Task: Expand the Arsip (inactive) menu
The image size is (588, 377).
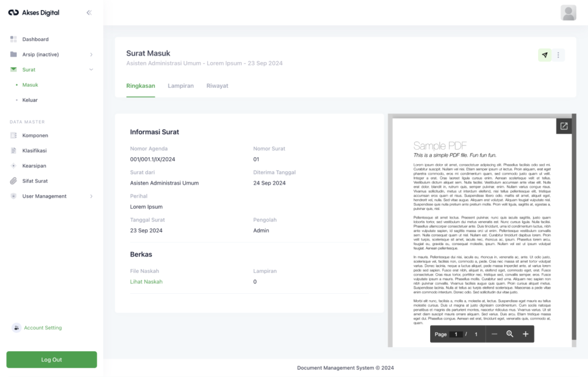Action: pyautogui.click(x=91, y=55)
